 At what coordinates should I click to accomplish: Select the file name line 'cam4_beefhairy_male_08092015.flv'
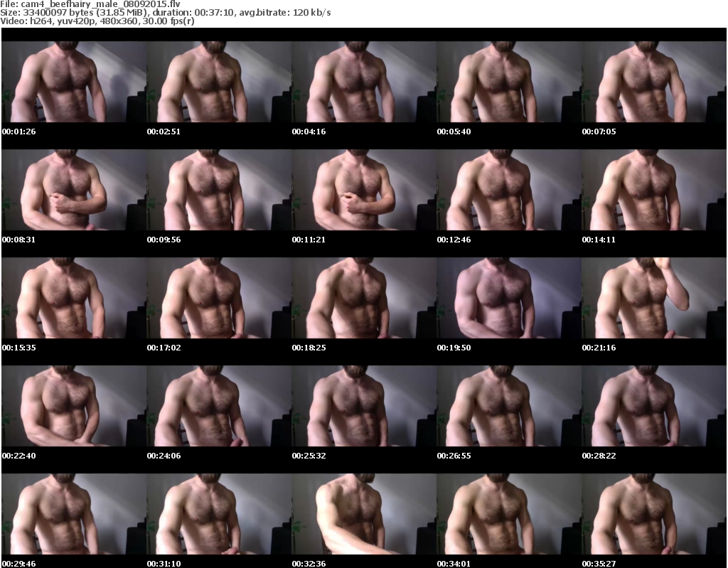(90, 4)
